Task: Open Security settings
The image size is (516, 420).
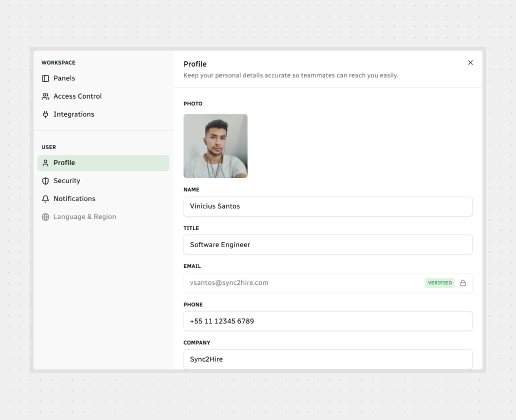Action: pos(103,181)
